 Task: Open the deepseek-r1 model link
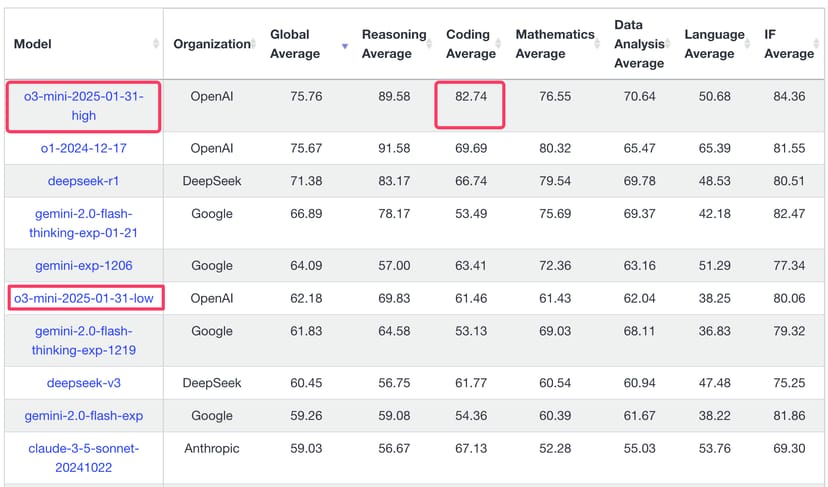click(83, 181)
